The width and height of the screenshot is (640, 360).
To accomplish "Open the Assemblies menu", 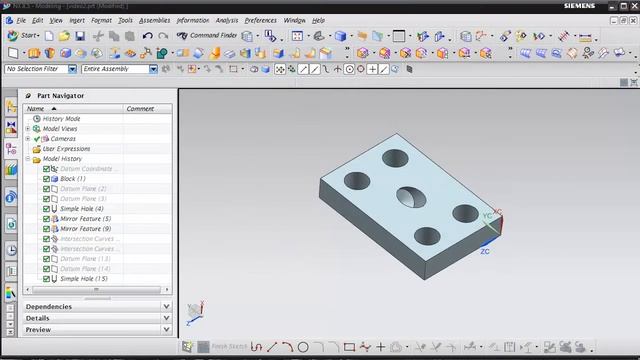I will [x=154, y=20].
